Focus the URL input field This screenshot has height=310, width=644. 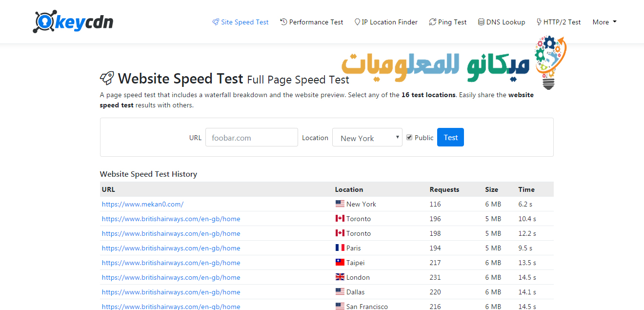(251, 138)
